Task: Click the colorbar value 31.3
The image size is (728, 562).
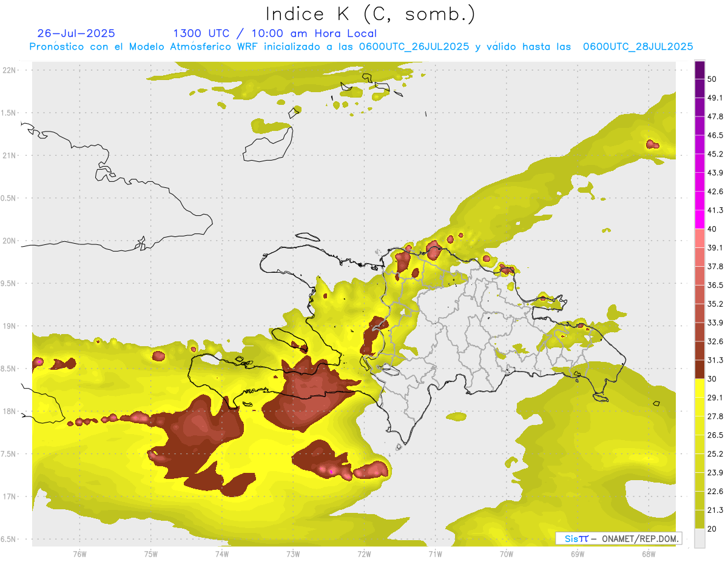Action: (x=715, y=360)
